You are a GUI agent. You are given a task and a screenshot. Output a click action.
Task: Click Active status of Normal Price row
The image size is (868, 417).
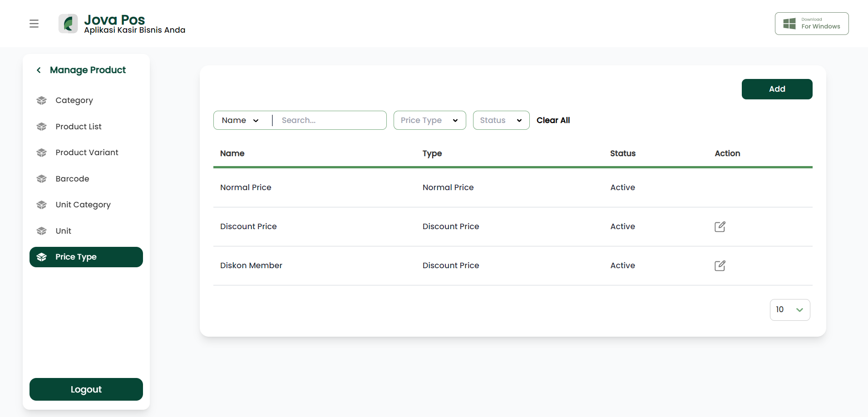(x=622, y=187)
